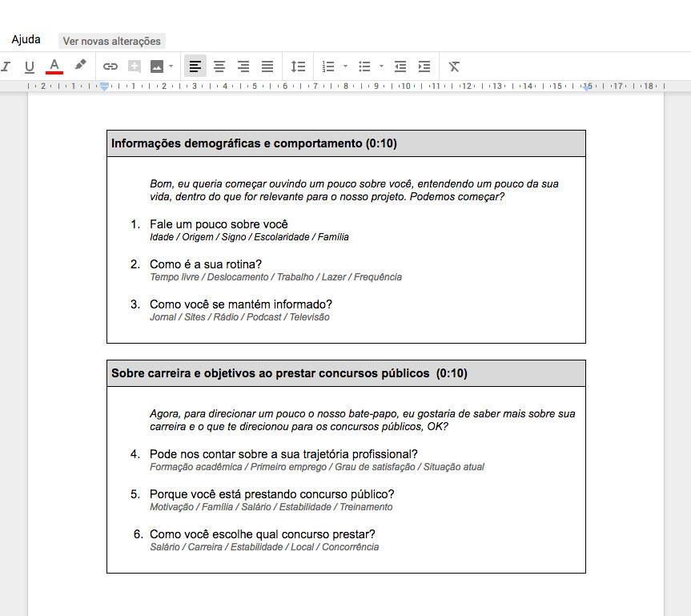The height and width of the screenshot is (616, 691).
Task: Click question Fale um pouco sobre você
Action: tap(219, 224)
